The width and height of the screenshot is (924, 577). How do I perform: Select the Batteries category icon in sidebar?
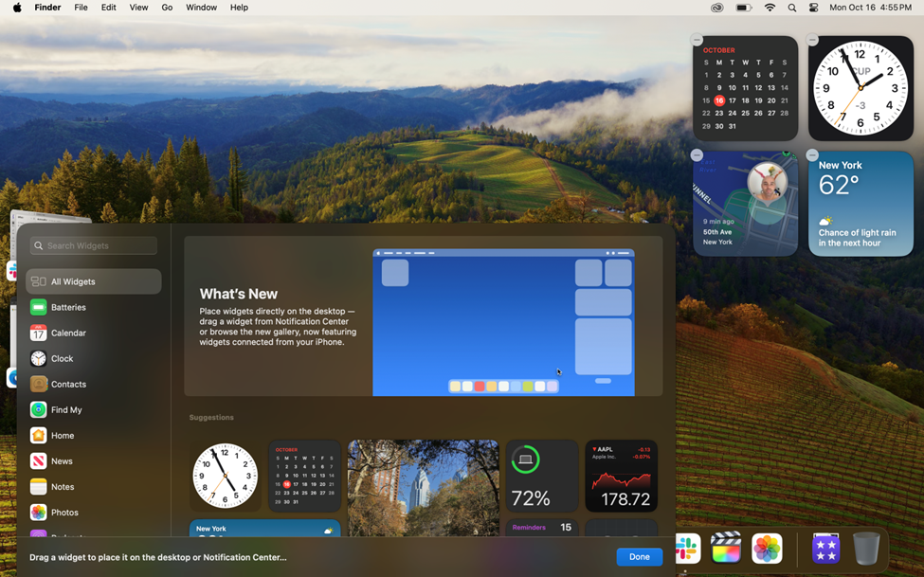pos(38,307)
